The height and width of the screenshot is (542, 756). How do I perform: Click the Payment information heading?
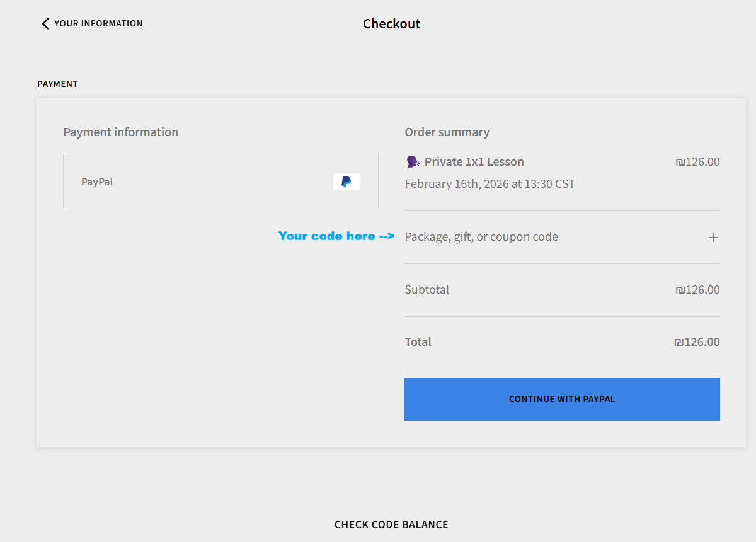pyautogui.click(x=120, y=132)
